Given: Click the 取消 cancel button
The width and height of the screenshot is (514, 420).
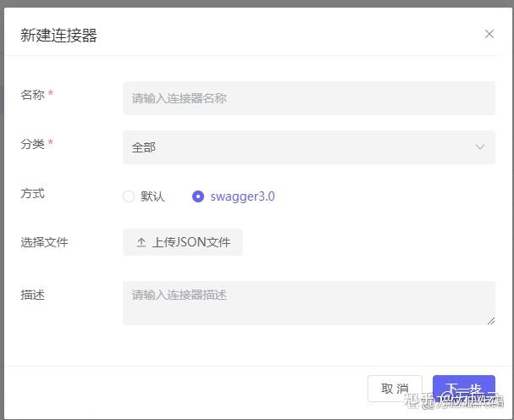Looking at the screenshot, I should [395, 389].
